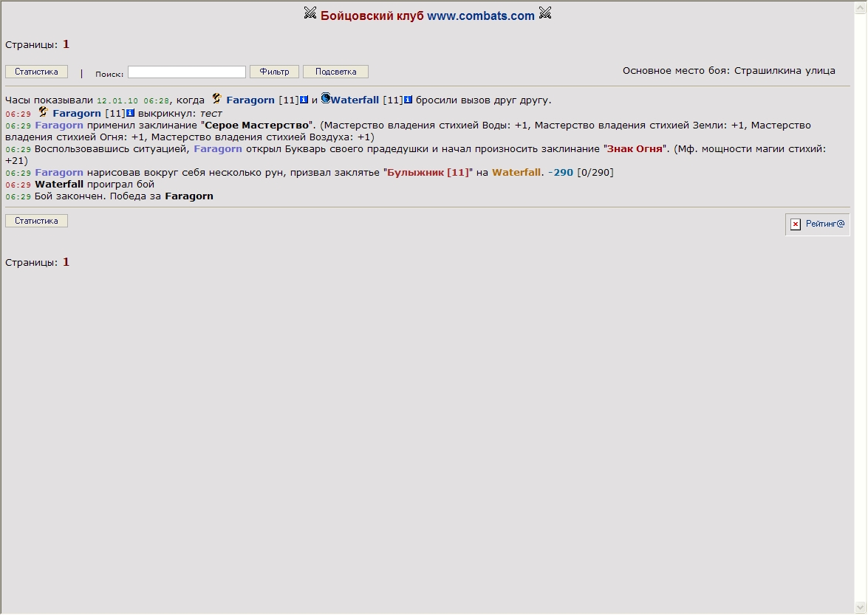
Task: Click left crossed swords icon in header
Action: [310, 13]
